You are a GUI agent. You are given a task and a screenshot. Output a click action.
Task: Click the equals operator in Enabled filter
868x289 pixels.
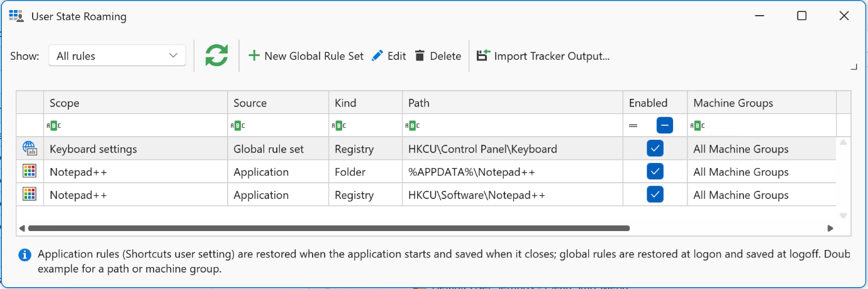[633, 126]
